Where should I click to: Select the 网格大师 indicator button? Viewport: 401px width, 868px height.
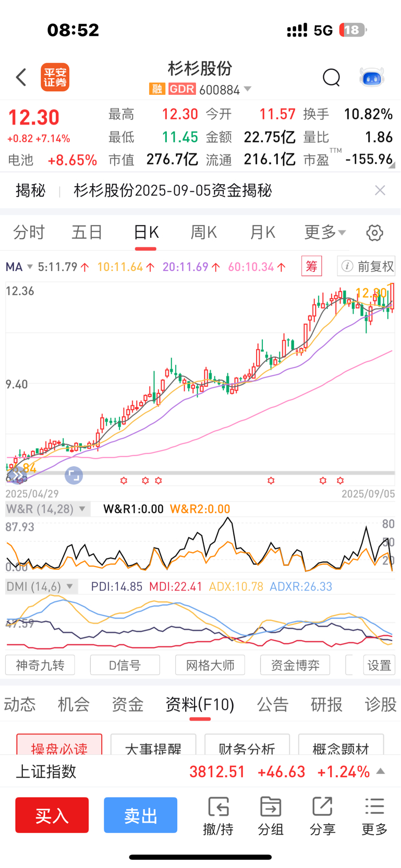coord(210,665)
